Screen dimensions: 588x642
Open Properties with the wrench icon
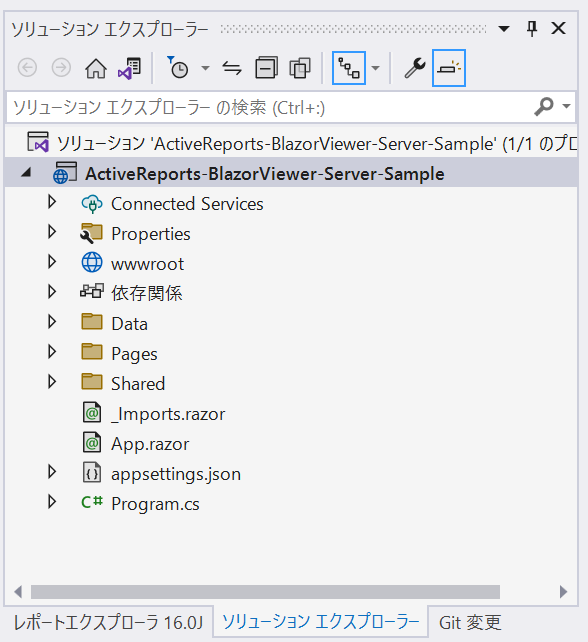(x=415, y=68)
